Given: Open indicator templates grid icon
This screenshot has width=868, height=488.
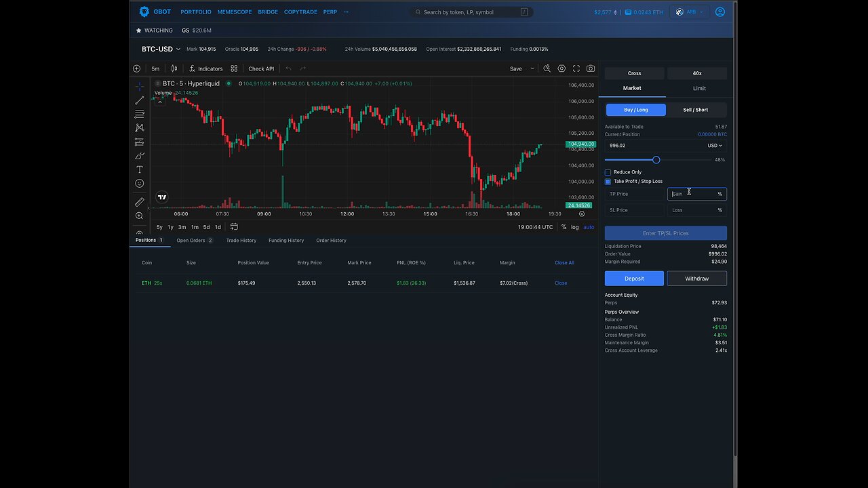Looking at the screenshot, I should coord(234,68).
